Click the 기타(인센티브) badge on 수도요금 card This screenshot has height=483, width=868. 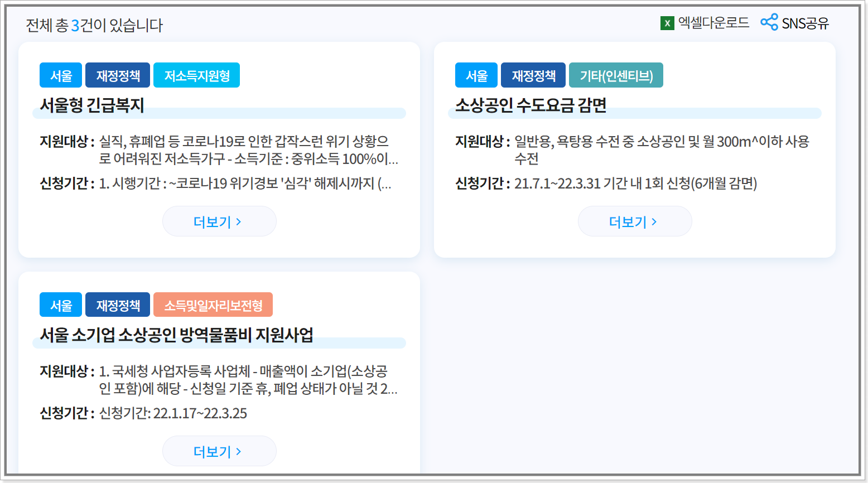click(616, 74)
